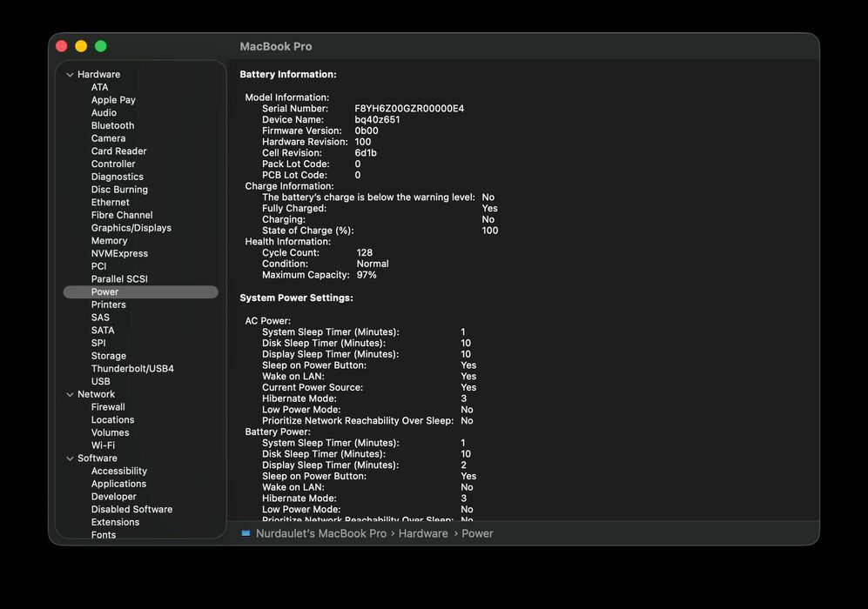Click the computer icon in path bar

[x=246, y=533]
